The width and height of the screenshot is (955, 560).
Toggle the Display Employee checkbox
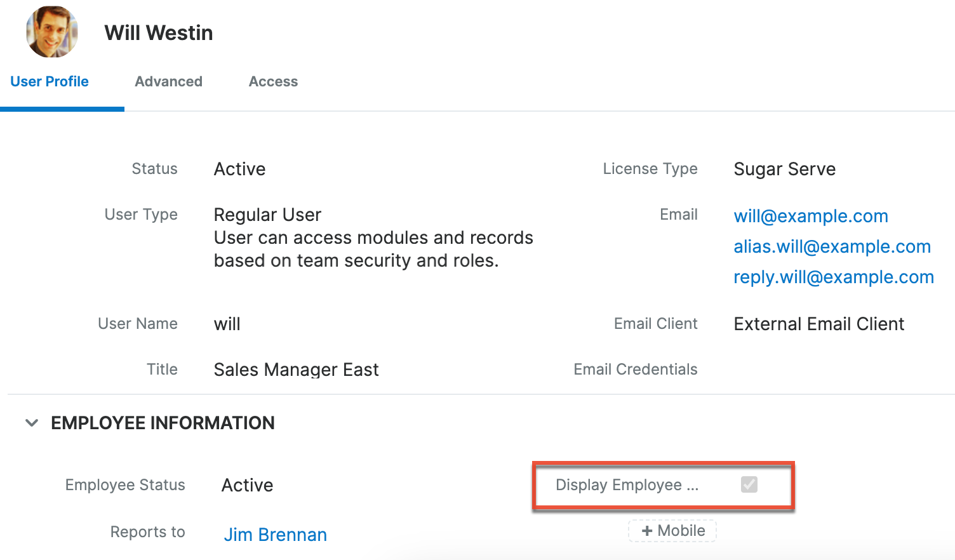click(x=749, y=485)
